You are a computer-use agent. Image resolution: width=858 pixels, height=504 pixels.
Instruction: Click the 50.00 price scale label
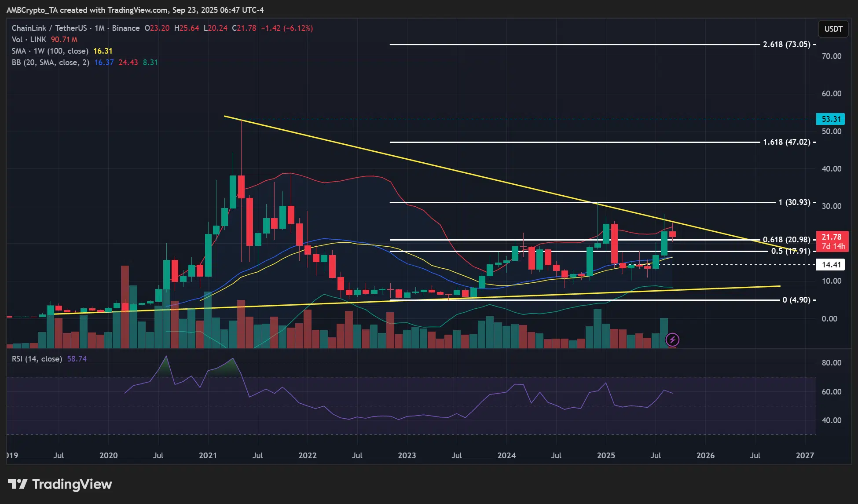(x=832, y=131)
